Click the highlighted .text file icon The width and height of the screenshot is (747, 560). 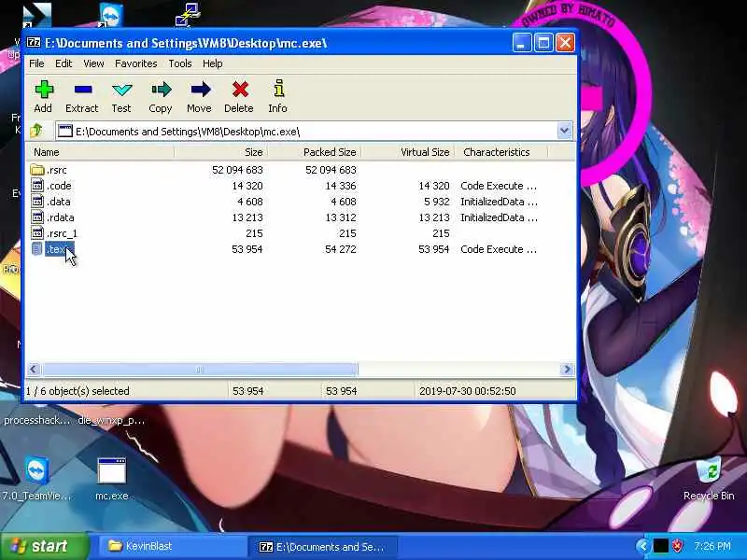click(x=37, y=249)
